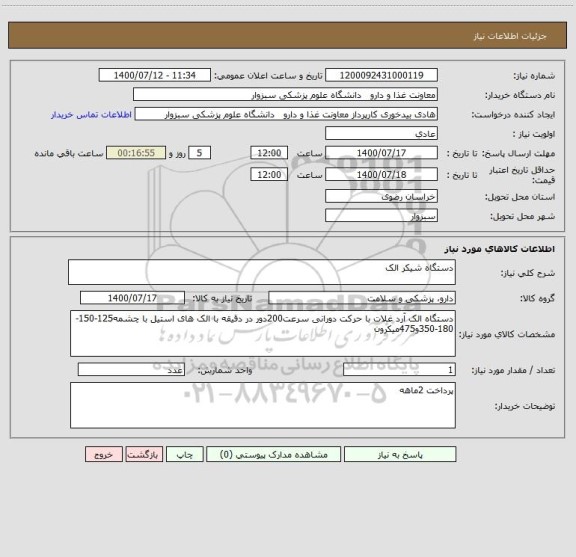Image resolution: width=576 pixels, height=557 pixels.
Task: Click the request creator field 'هادی بیدخوری'
Action: (286, 114)
